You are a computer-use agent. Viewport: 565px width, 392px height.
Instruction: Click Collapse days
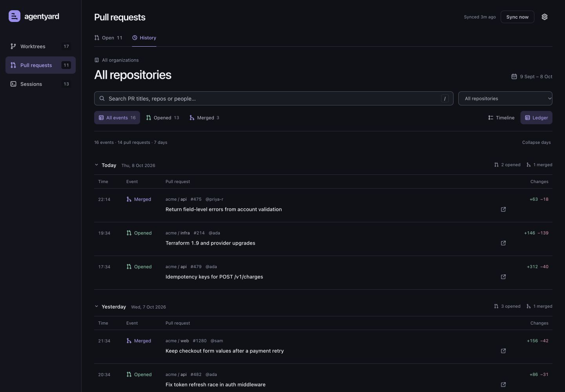[536, 142]
